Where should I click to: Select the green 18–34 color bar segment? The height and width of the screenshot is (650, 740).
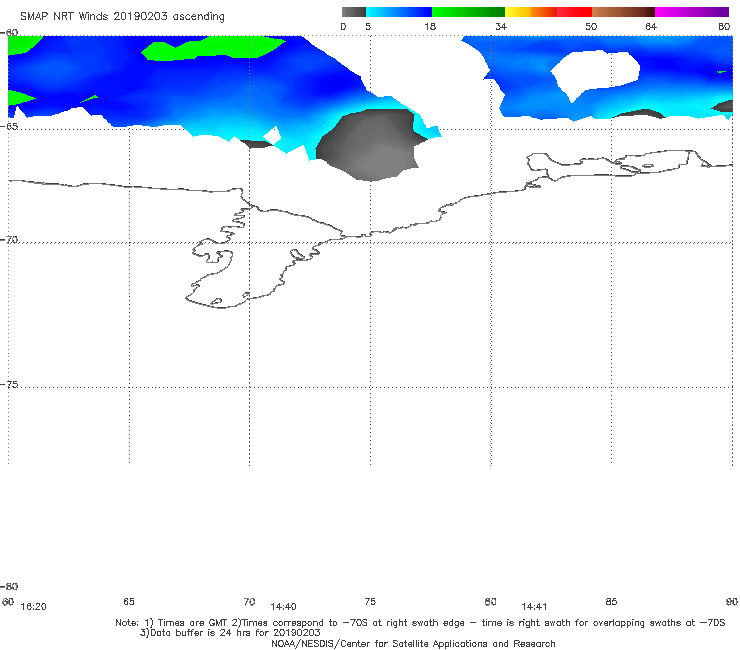pos(469,12)
